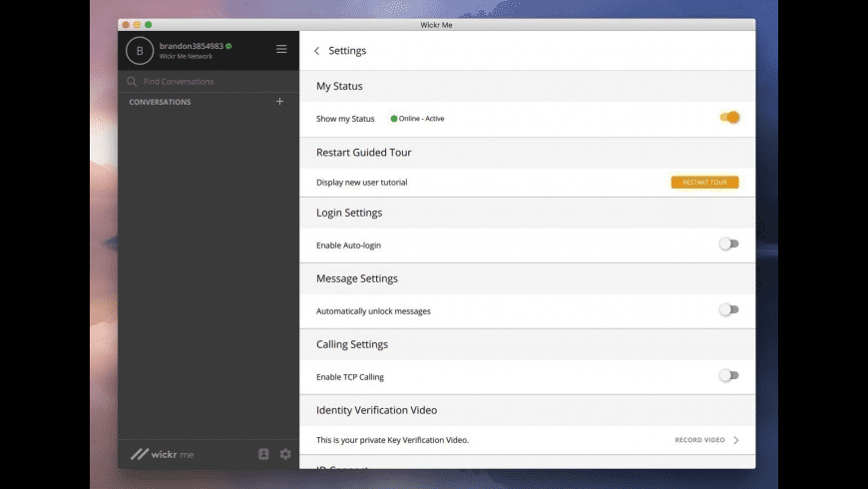Click the Enable Auto-login label
868x489 pixels.
pos(348,245)
